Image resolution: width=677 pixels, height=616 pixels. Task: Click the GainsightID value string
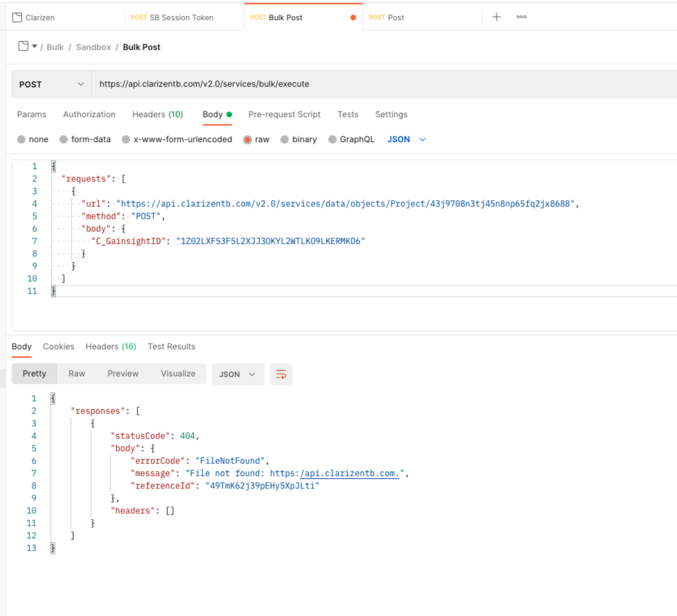271,241
